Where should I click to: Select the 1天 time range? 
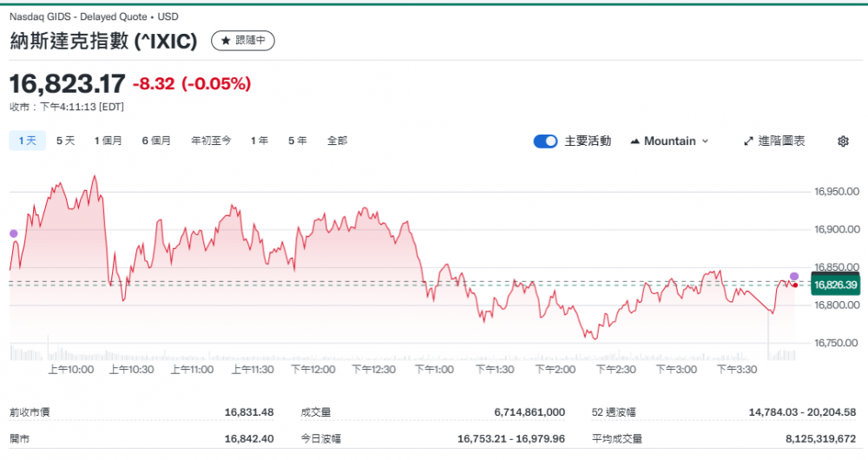click(27, 141)
